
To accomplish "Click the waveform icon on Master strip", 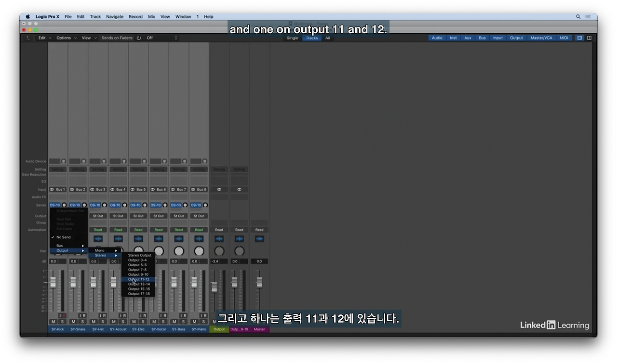I will tap(259, 239).
